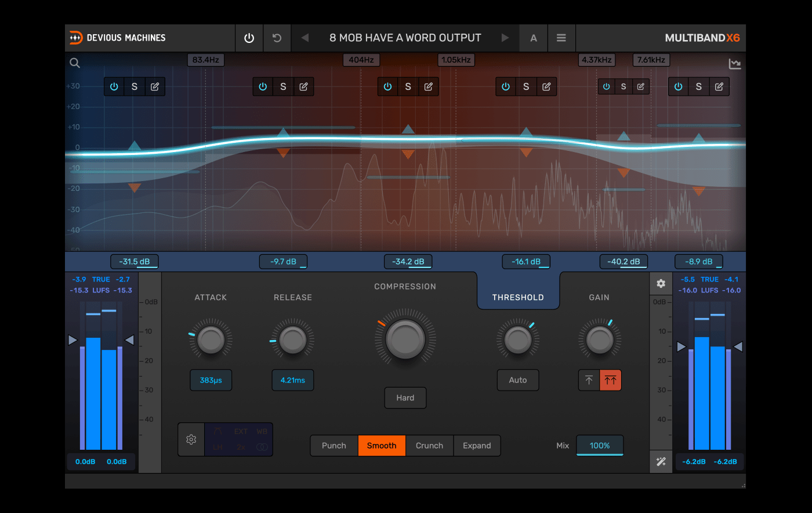Click the large Compression knob
This screenshot has height=513, width=812.
(405, 340)
